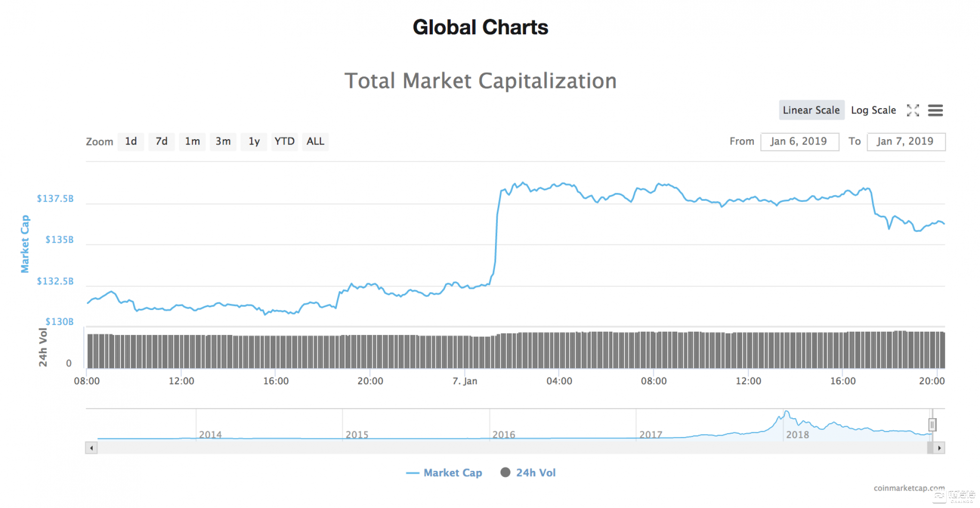This screenshot has width=980, height=508.
Task: Hide the 24h Vol series via legend
Action: 536,473
